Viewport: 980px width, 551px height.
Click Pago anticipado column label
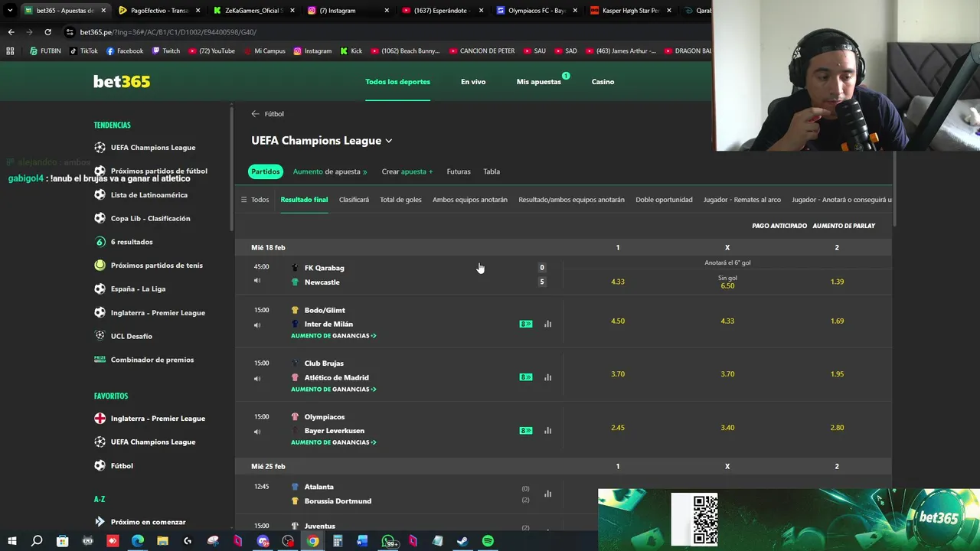pyautogui.click(x=779, y=226)
